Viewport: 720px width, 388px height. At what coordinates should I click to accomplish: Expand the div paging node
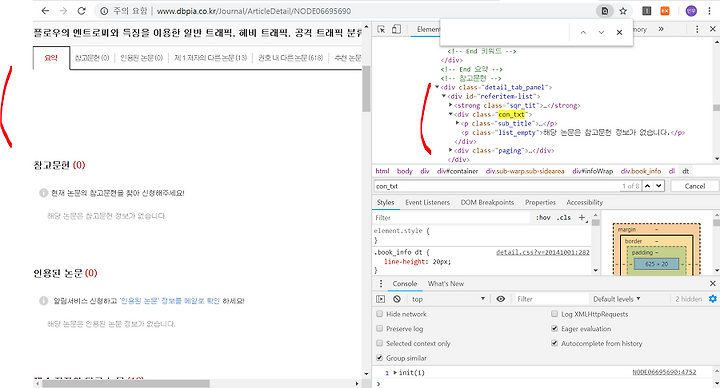point(451,151)
